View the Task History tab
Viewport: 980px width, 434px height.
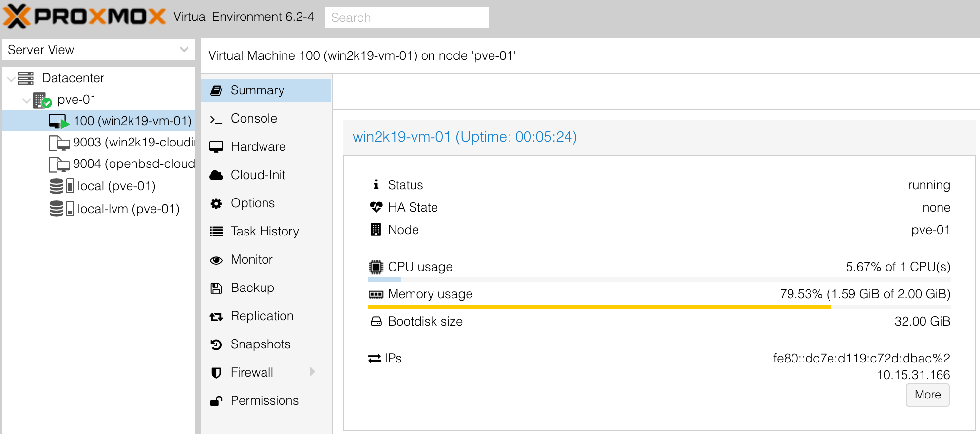pos(266,232)
